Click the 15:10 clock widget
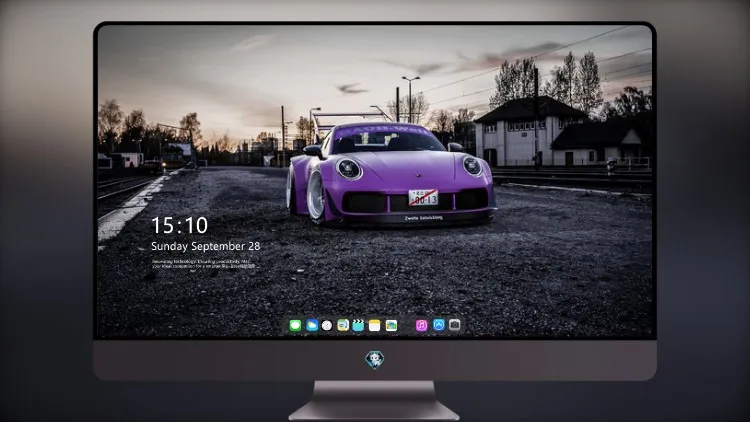The height and width of the screenshot is (422, 750). pos(179,225)
